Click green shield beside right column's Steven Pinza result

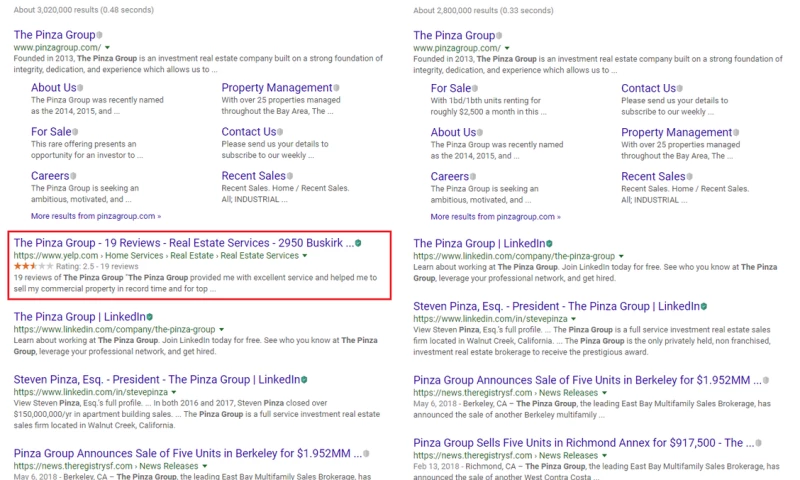[704, 307]
